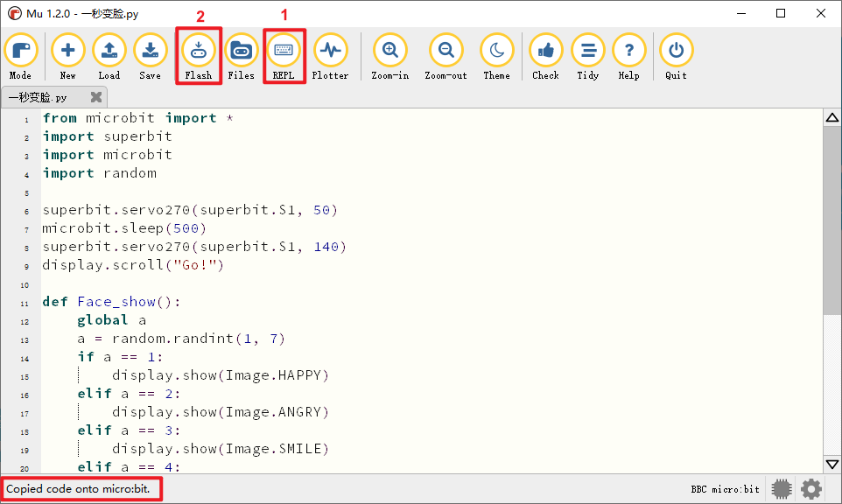
Task: Save the current script
Action: coord(151,56)
